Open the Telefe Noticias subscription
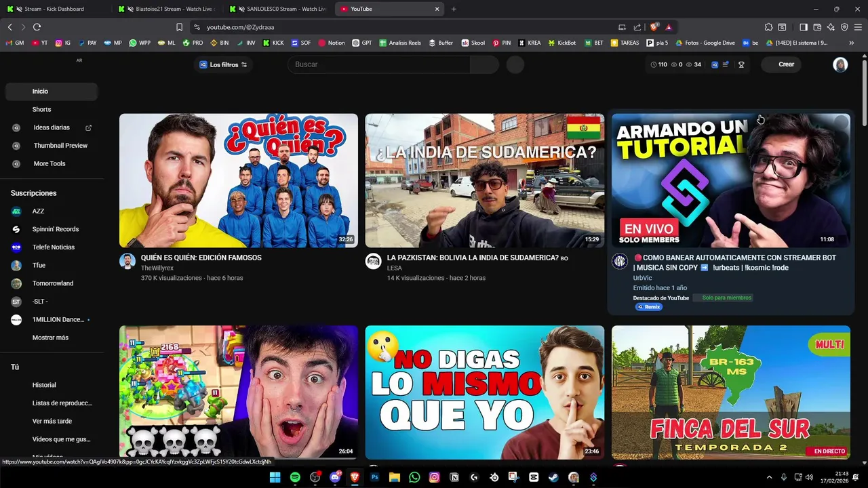Viewport: 868px width, 488px height. pyautogui.click(x=52, y=247)
